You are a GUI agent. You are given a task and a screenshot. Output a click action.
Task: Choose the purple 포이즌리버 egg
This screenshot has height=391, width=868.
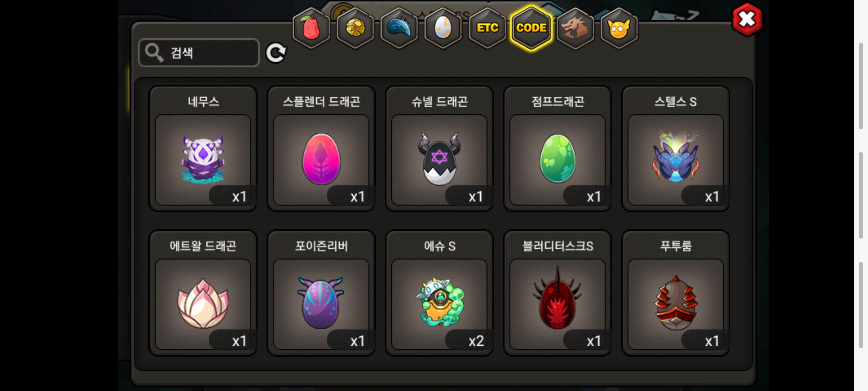pyautogui.click(x=321, y=293)
